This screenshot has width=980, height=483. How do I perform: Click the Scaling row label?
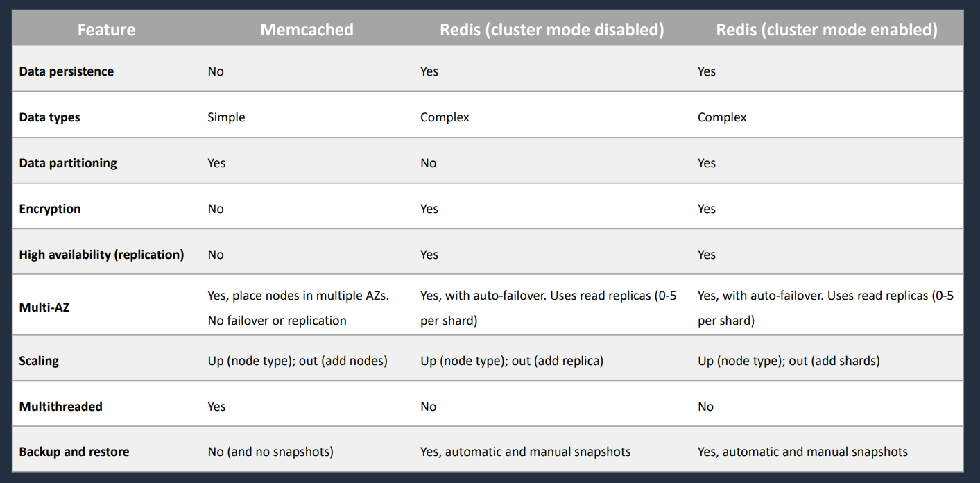coord(39,361)
